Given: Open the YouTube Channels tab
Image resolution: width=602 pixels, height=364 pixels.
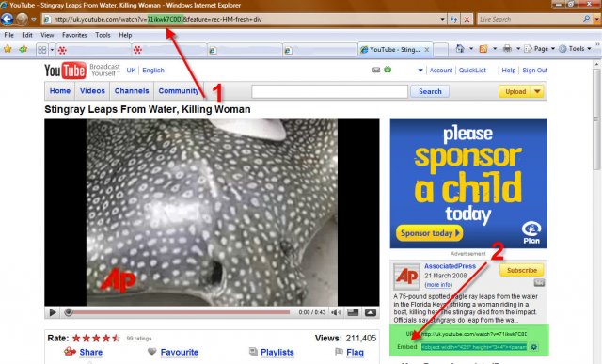Looking at the screenshot, I should [132, 91].
